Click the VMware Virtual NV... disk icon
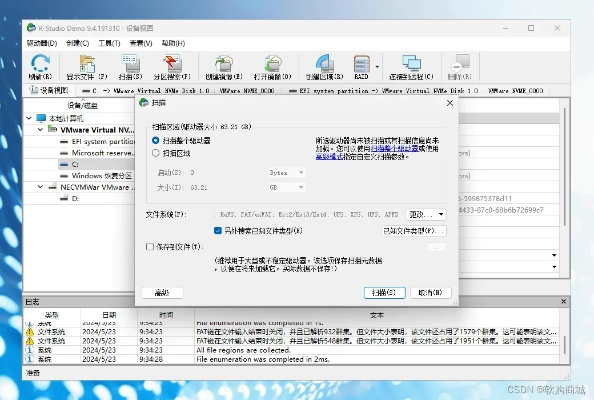The width and height of the screenshot is (594, 400). click(52, 129)
